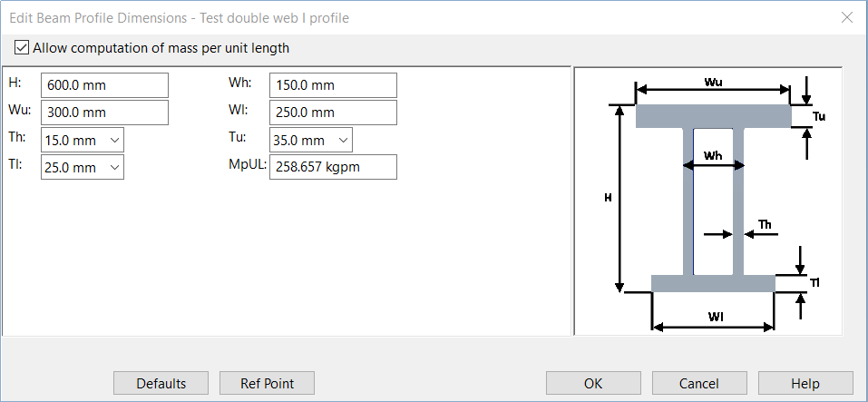Click the MpUL mass value field
The image size is (868, 402).
(x=333, y=167)
